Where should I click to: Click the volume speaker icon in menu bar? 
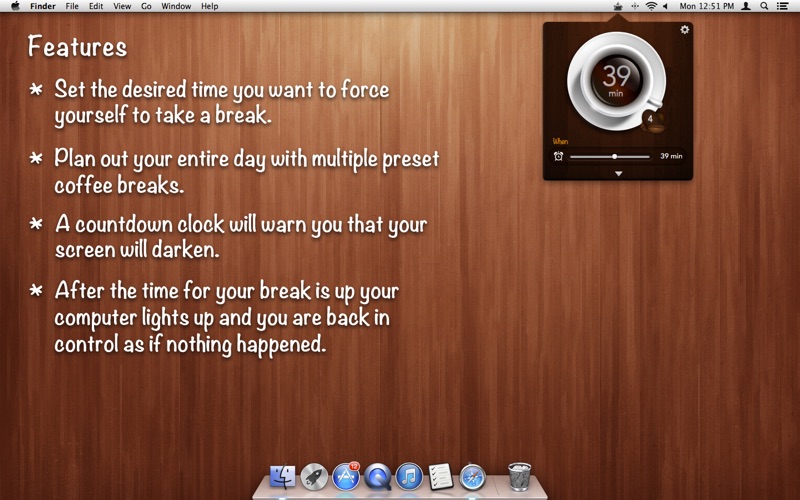pos(665,7)
